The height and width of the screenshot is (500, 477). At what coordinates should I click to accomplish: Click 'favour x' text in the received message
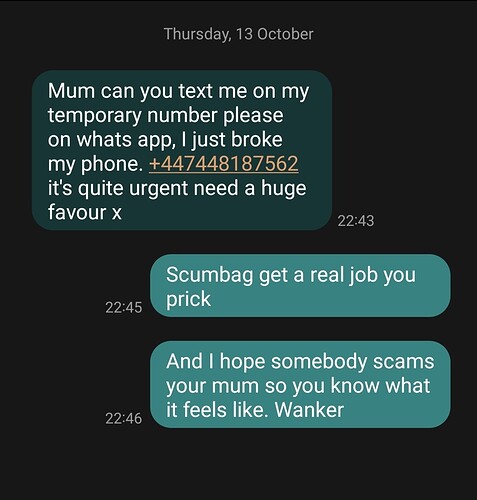[x=85, y=212]
